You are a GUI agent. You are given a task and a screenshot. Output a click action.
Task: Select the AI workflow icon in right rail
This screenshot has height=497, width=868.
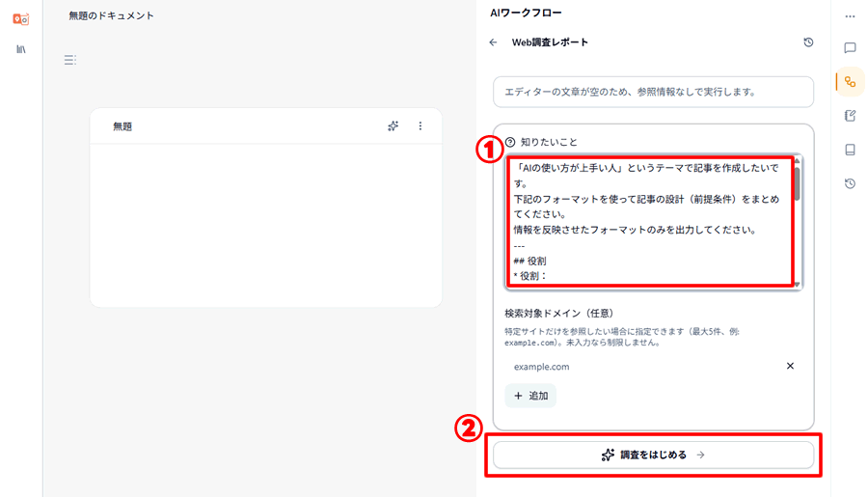click(x=851, y=82)
